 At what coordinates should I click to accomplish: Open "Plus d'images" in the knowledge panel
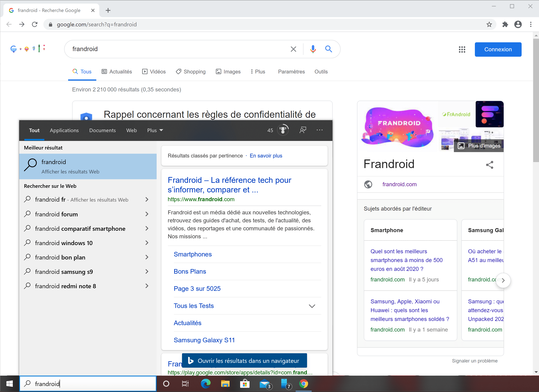click(478, 146)
